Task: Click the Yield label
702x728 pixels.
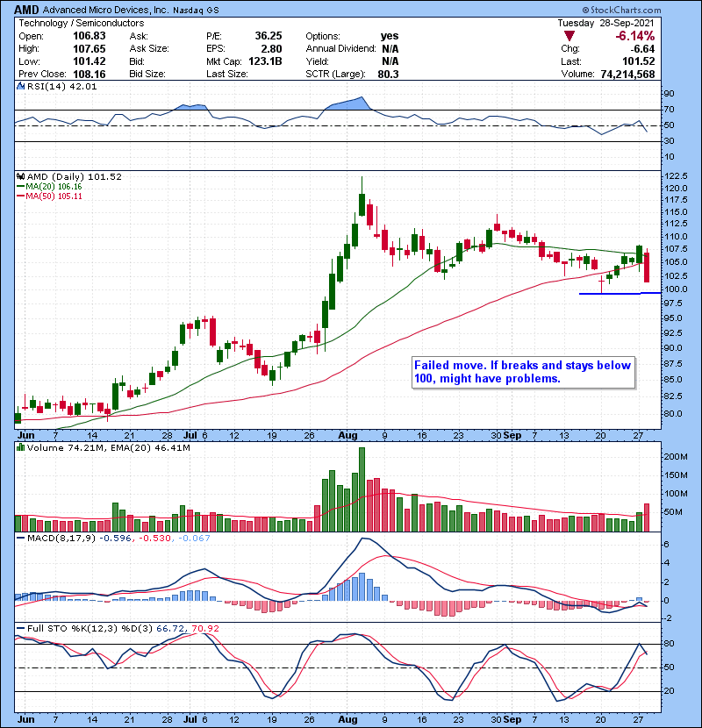Action: (x=318, y=61)
